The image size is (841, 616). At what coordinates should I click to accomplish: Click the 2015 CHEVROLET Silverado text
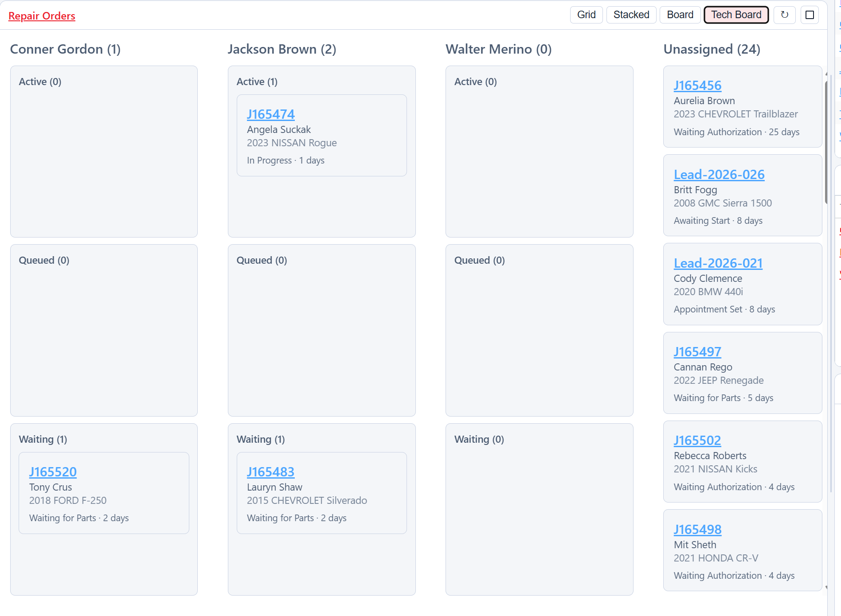[x=307, y=500]
